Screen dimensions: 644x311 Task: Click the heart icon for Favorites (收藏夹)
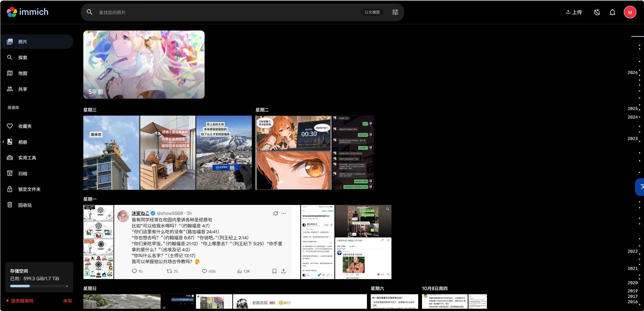[10, 126]
